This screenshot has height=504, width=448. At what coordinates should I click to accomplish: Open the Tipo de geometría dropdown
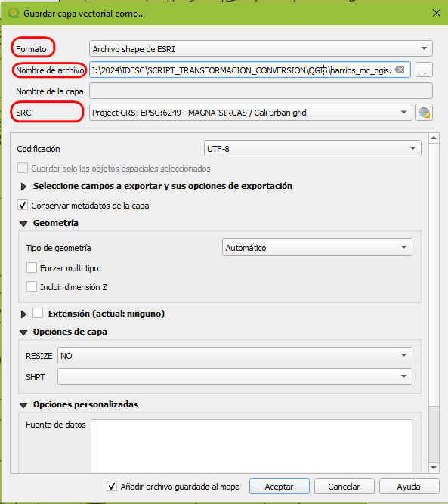(x=317, y=248)
